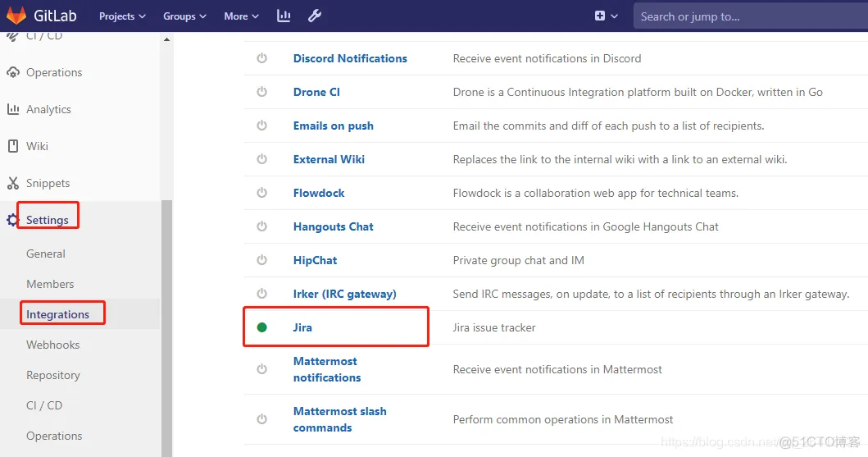Select Integrations under Settings
The image size is (868, 457).
(x=57, y=314)
